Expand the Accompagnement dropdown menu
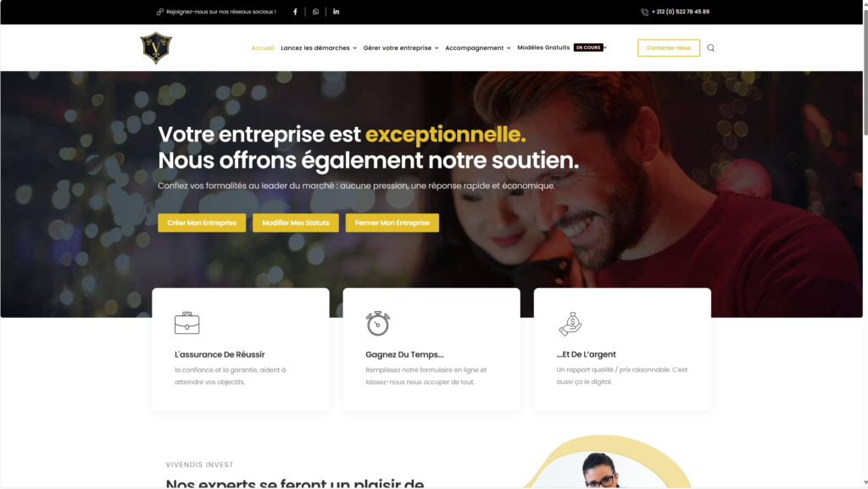Image resolution: width=868 pixels, height=489 pixels. [x=478, y=48]
